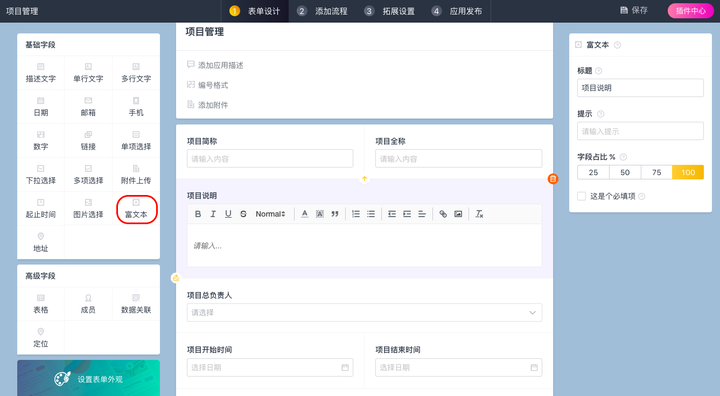Go to step 2 添加流程 tab
The image size is (720, 396).
click(322, 11)
